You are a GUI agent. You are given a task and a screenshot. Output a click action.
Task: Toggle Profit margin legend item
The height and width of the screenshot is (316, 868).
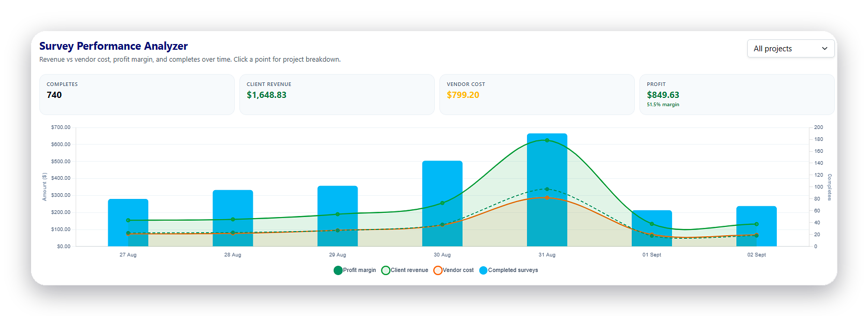(355, 270)
